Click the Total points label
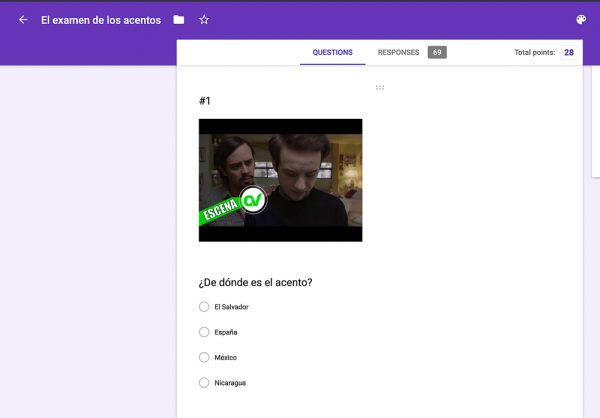The width and height of the screenshot is (600, 418). point(534,53)
